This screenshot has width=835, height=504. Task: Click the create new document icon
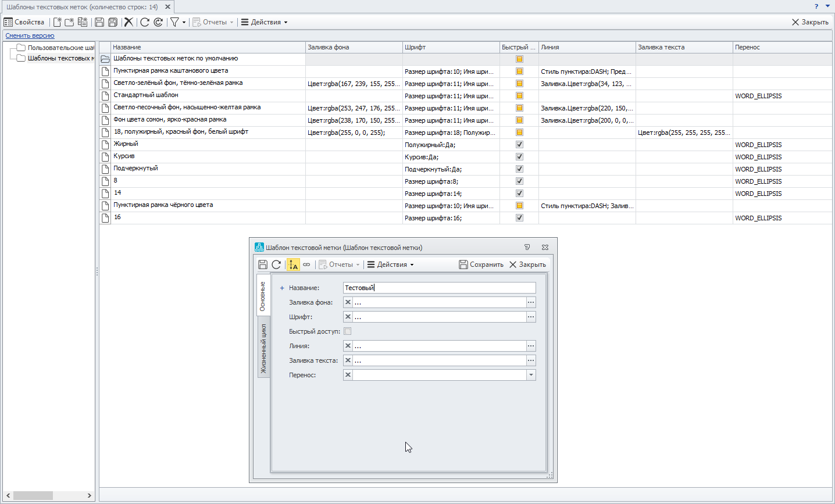[x=57, y=22]
